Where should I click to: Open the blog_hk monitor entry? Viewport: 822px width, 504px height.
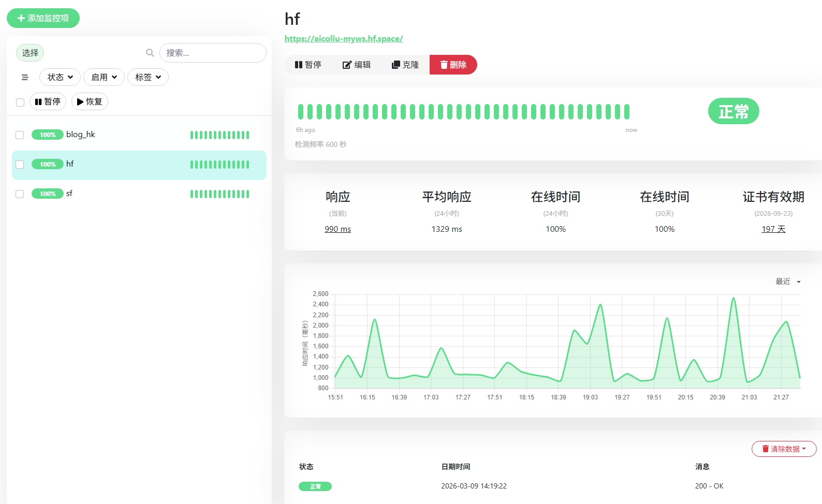139,135
